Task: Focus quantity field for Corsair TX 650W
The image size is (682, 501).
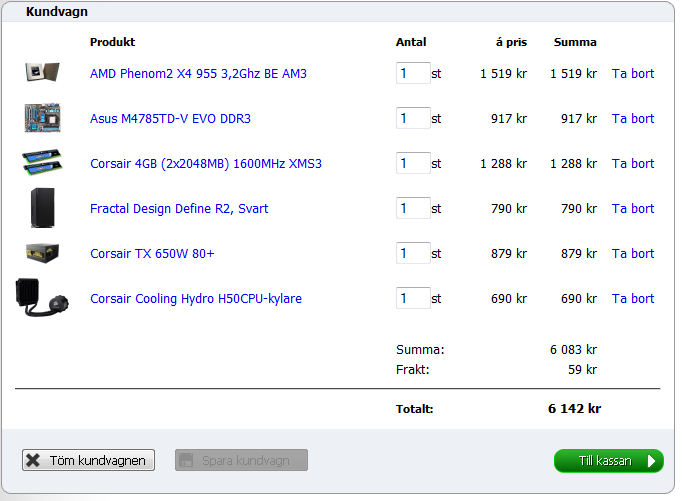Action: point(412,253)
